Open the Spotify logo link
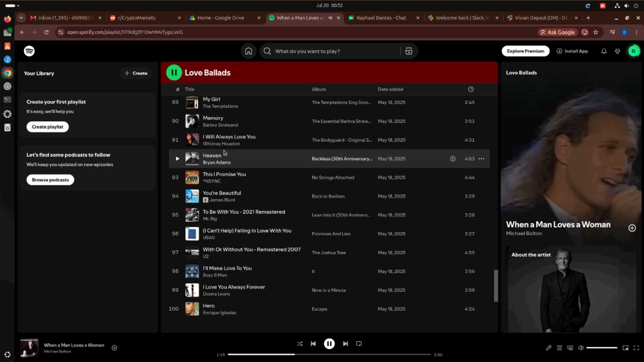 29,51
